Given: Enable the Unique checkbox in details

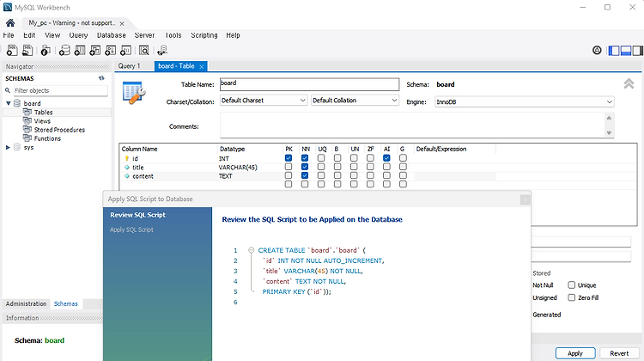Looking at the screenshot, I should pyautogui.click(x=571, y=285).
